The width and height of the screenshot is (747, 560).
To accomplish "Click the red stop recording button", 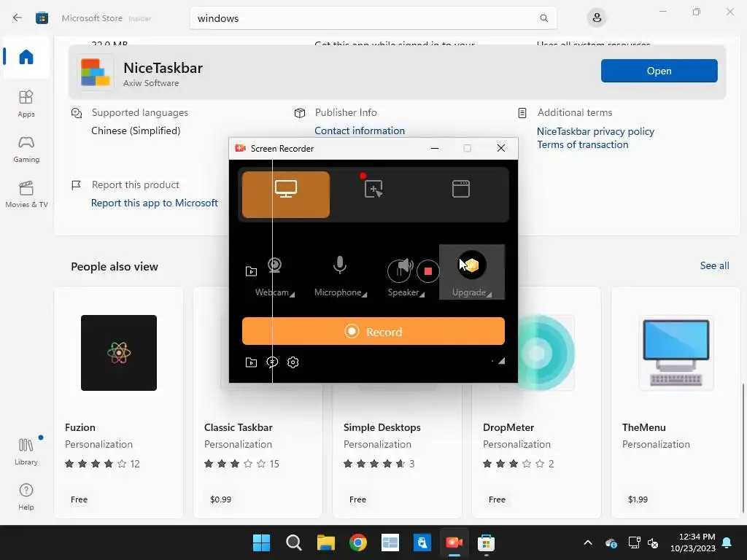I will [x=427, y=271].
